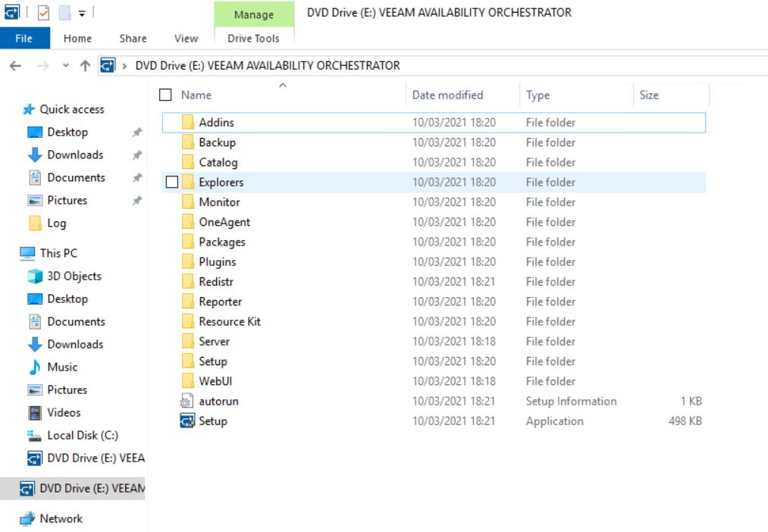Click the Manage contextual tab
This screenshot has height=532, width=768.
pos(254,14)
